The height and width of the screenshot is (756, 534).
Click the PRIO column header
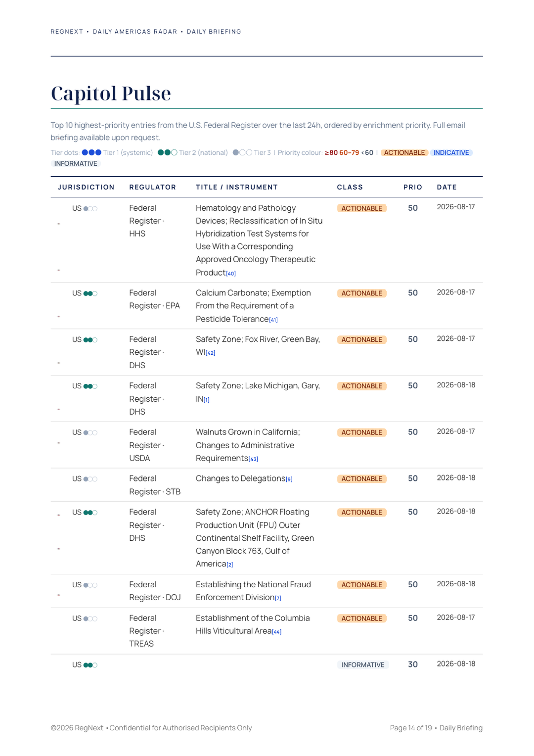(x=413, y=188)
